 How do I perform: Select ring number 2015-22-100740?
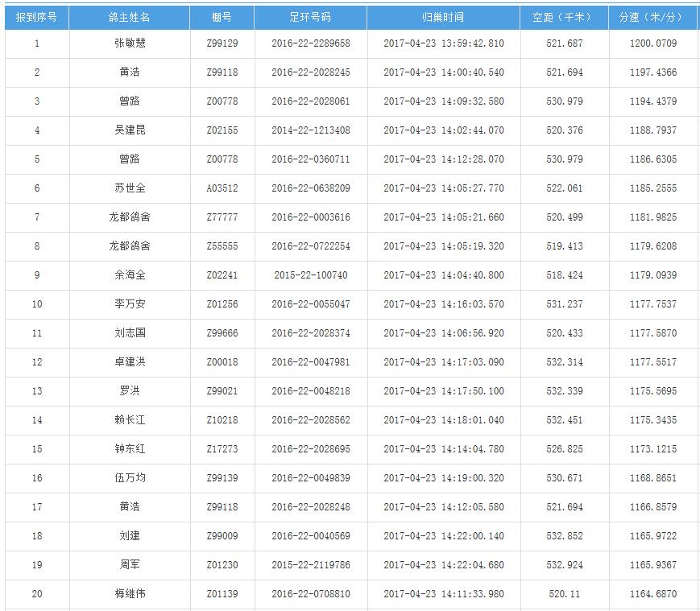310,275
